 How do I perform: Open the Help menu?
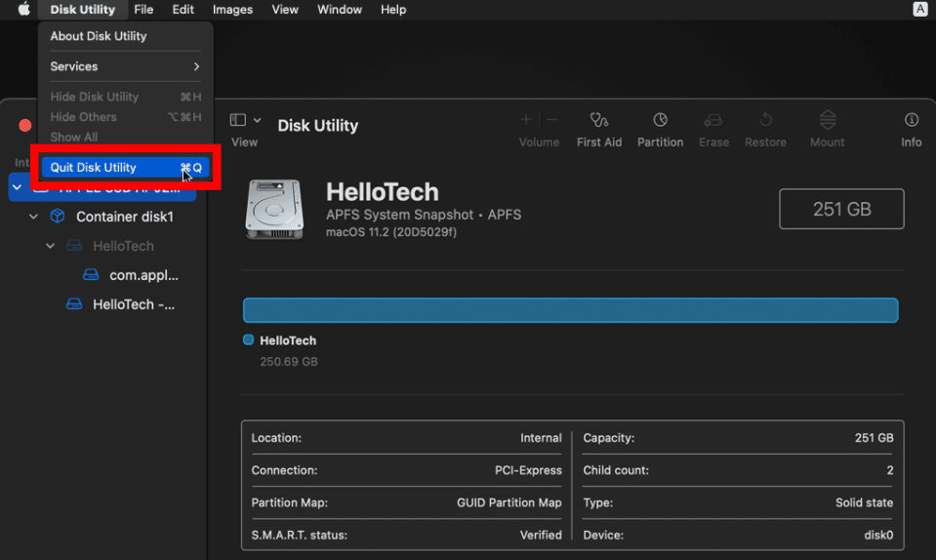(392, 10)
